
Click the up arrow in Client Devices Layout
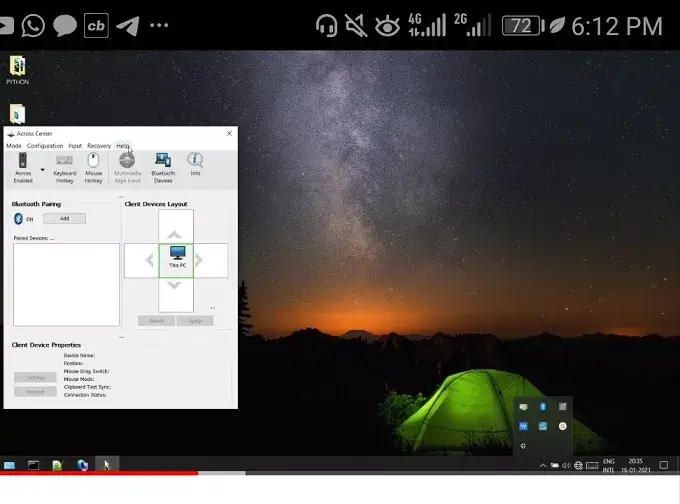tap(174, 235)
